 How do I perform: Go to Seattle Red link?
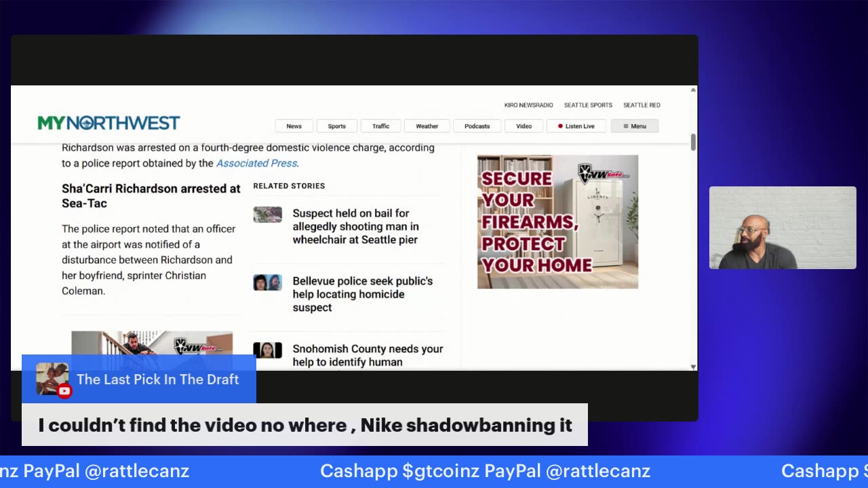tap(642, 105)
